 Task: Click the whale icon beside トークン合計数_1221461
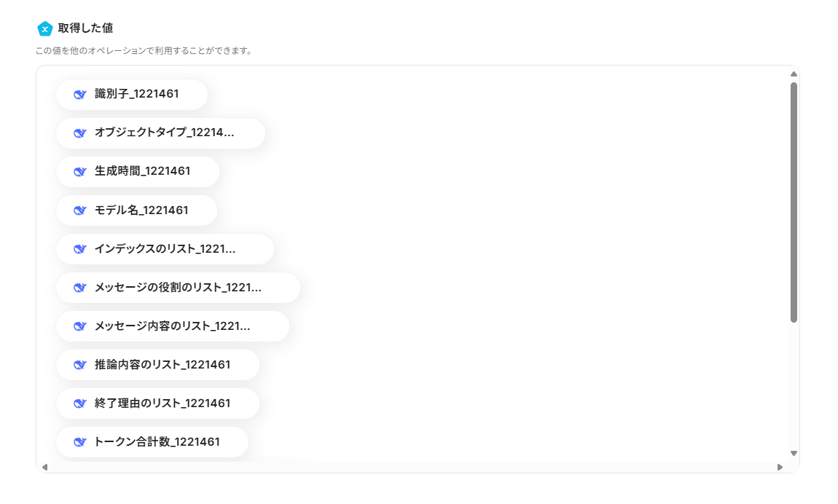80,442
